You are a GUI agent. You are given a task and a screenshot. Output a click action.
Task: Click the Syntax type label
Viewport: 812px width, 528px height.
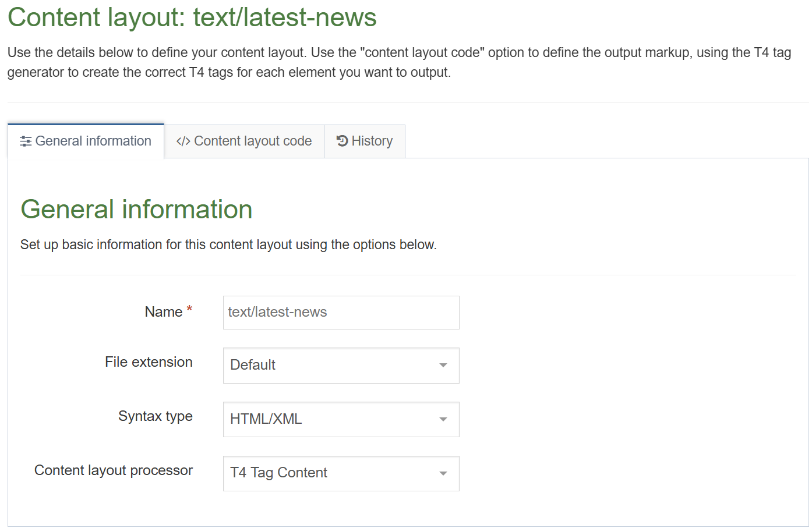155,416
